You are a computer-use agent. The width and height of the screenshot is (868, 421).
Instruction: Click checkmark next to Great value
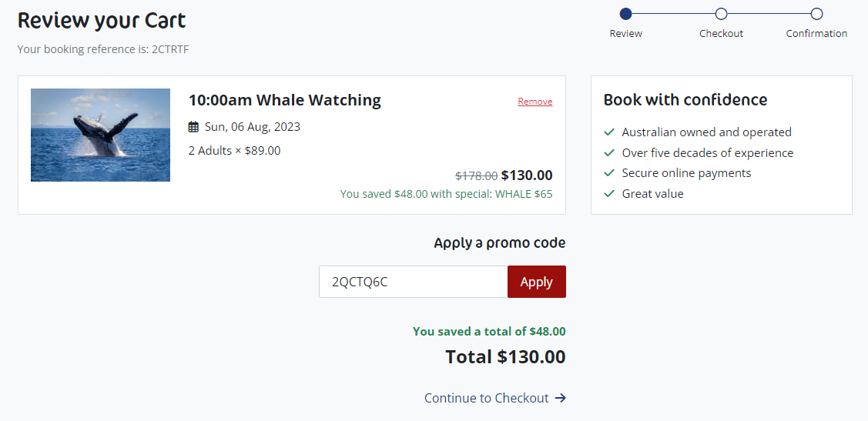click(609, 194)
